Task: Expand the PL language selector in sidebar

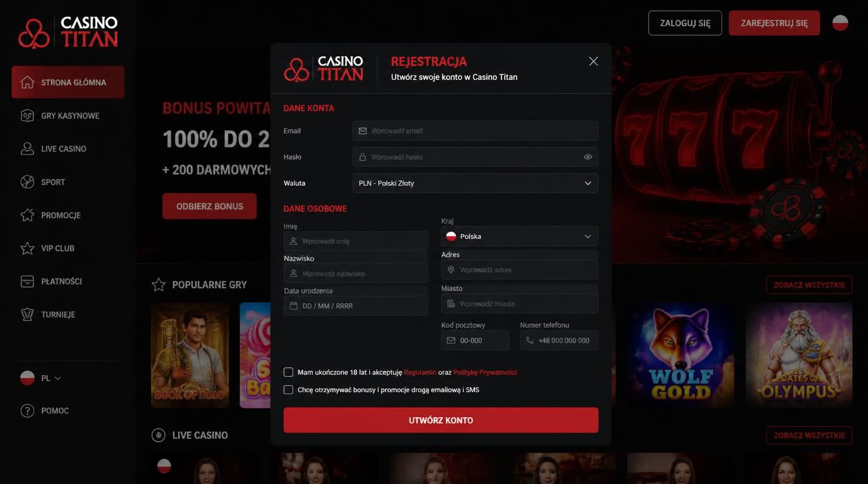Action: coord(41,378)
